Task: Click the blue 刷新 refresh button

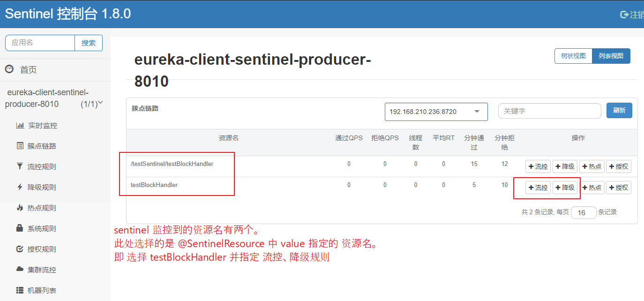Action: tap(619, 111)
